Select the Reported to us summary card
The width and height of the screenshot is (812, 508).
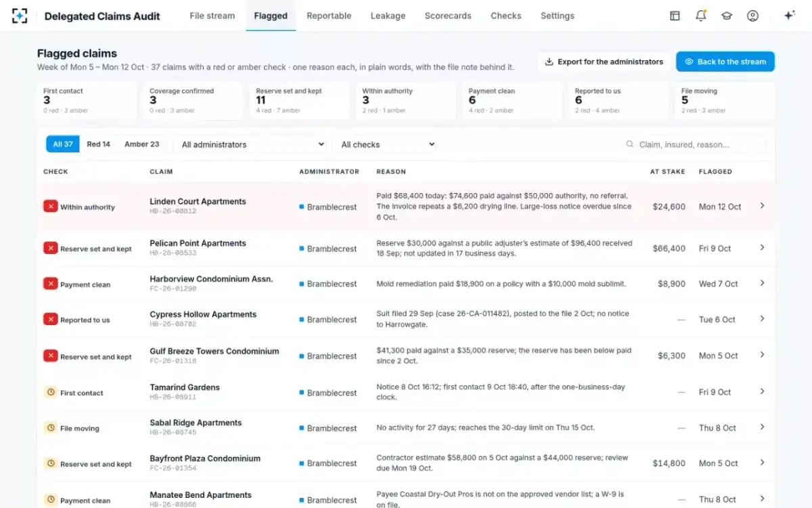(x=618, y=100)
